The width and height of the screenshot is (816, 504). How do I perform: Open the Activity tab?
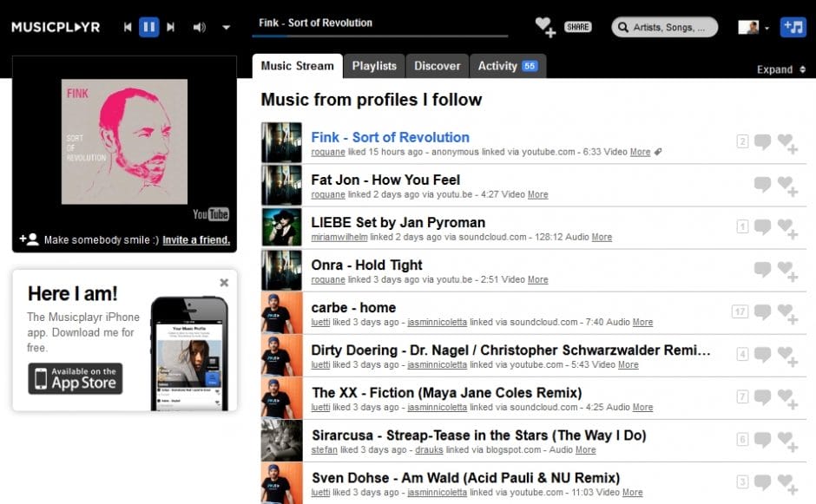508,66
